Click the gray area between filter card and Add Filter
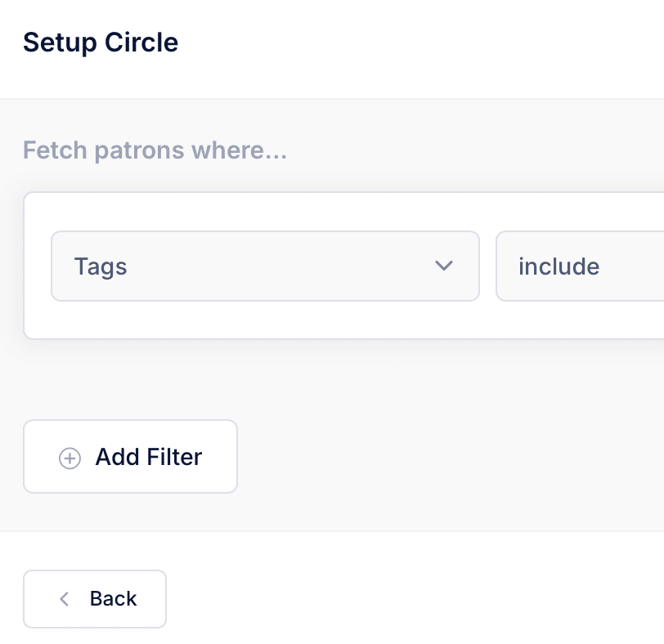Image resolution: width=664 pixels, height=644 pixels. click(x=327, y=380)
